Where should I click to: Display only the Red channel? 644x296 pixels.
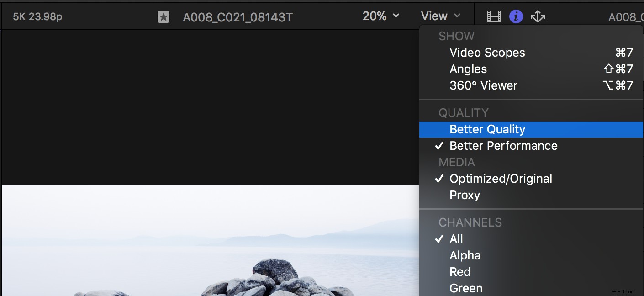click(460, 272)
